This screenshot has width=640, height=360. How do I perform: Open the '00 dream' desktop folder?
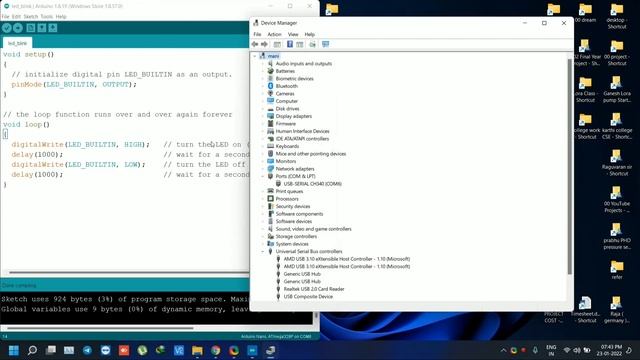[585, 13]
